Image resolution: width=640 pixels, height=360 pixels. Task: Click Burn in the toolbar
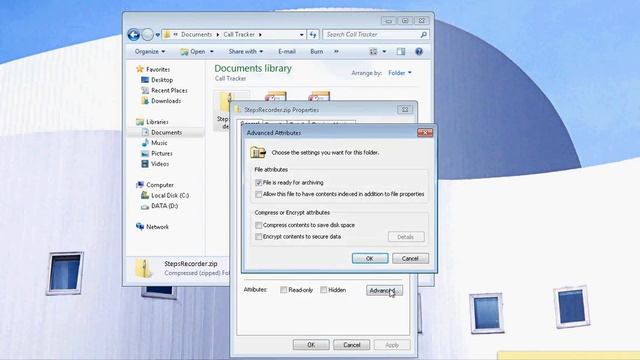tap(317, 51)
